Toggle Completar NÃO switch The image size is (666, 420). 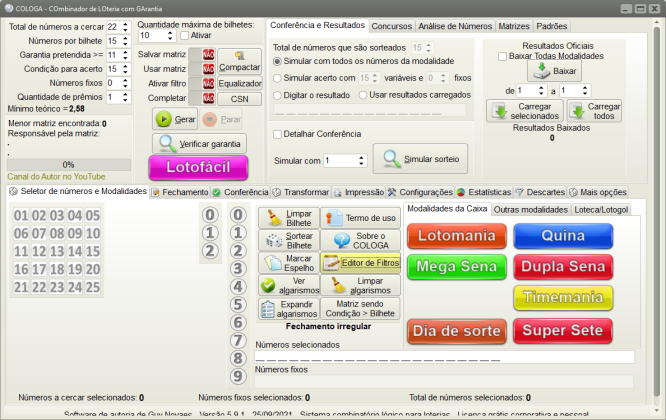click(x=202, y=98)
